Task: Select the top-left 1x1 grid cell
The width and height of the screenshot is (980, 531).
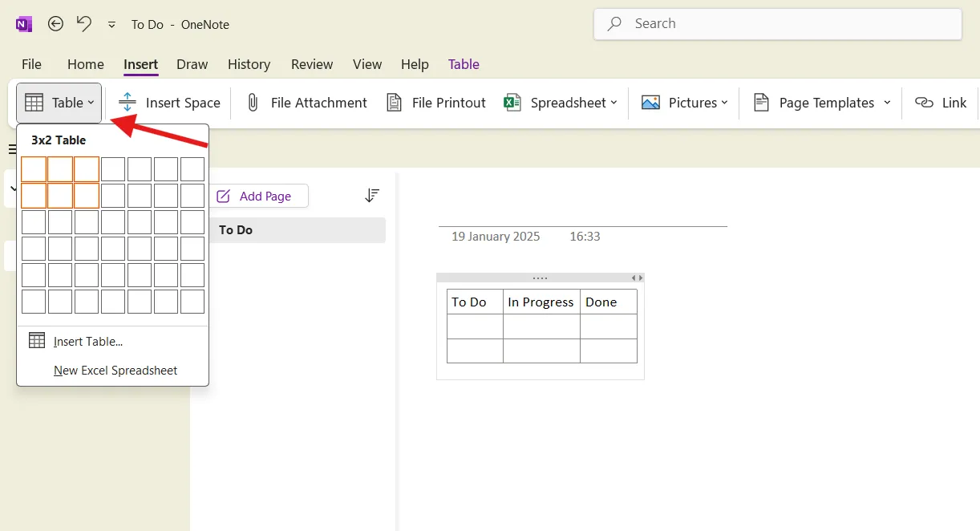Action: (34, 169)
